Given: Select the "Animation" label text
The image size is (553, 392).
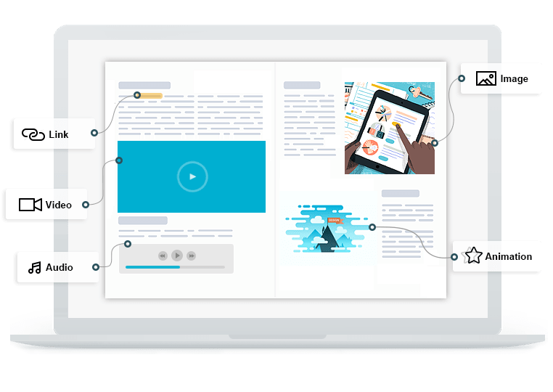Looking at the screenshot, I should [508, 256].
